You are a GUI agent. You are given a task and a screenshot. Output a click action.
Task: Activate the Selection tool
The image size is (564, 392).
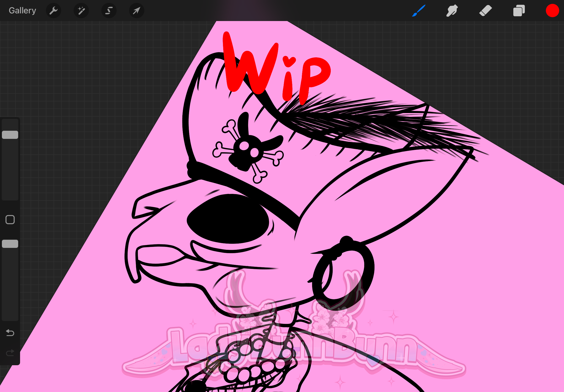(x=109, y=11)
